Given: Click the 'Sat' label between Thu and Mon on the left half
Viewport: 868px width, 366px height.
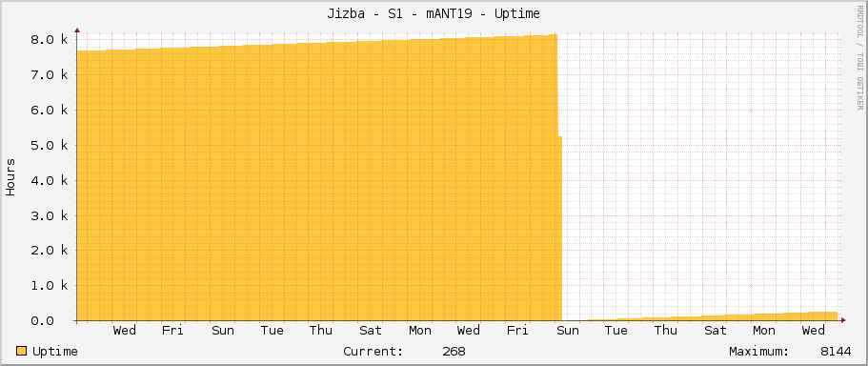Looking at the screenshot, I should (371, 331).
